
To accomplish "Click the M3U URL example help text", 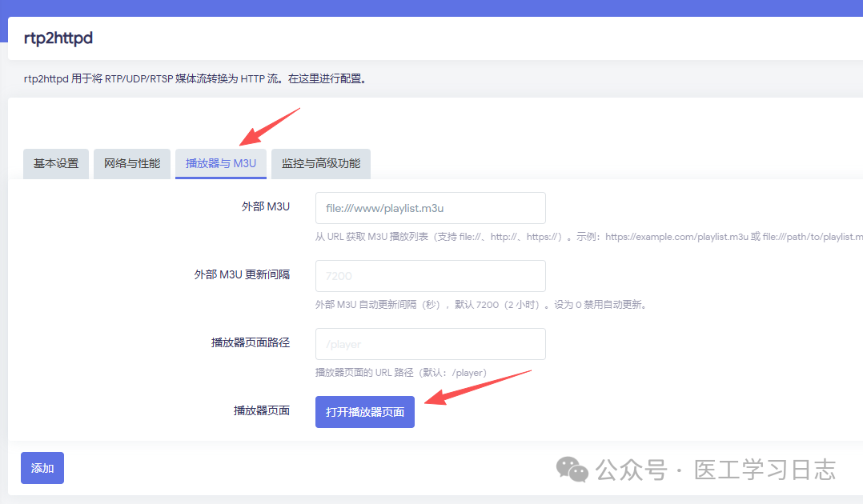I will [588, 237].
